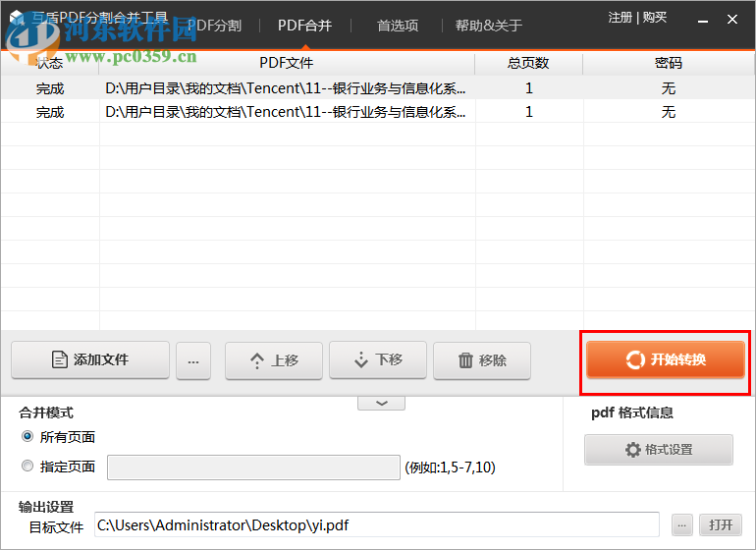Screen dimensions: 756x550
Task: Open the 帮助&关于 tab
Action: [488, 26]
